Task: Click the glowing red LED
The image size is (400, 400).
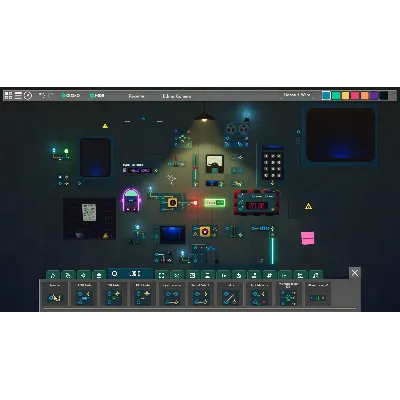Action: point(195,202)
